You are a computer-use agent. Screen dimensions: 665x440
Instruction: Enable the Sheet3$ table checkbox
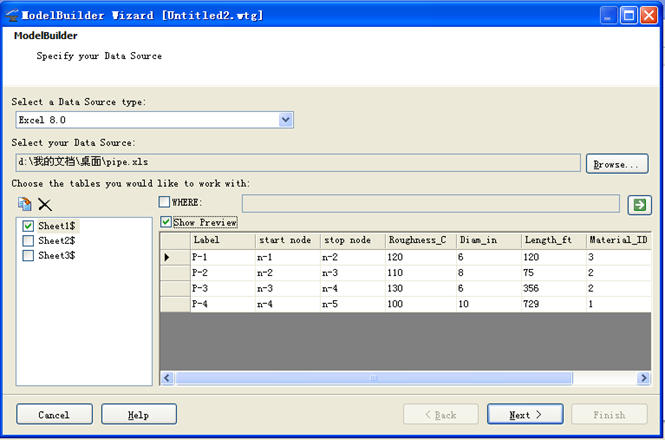[x=28, y=255]
